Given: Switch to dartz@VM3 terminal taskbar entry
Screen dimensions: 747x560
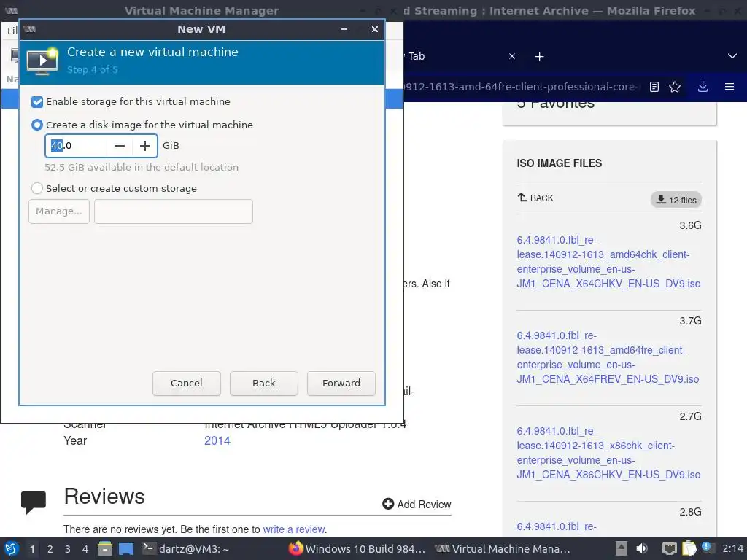Looking at the screenshot, I should (x=187, y=549).
